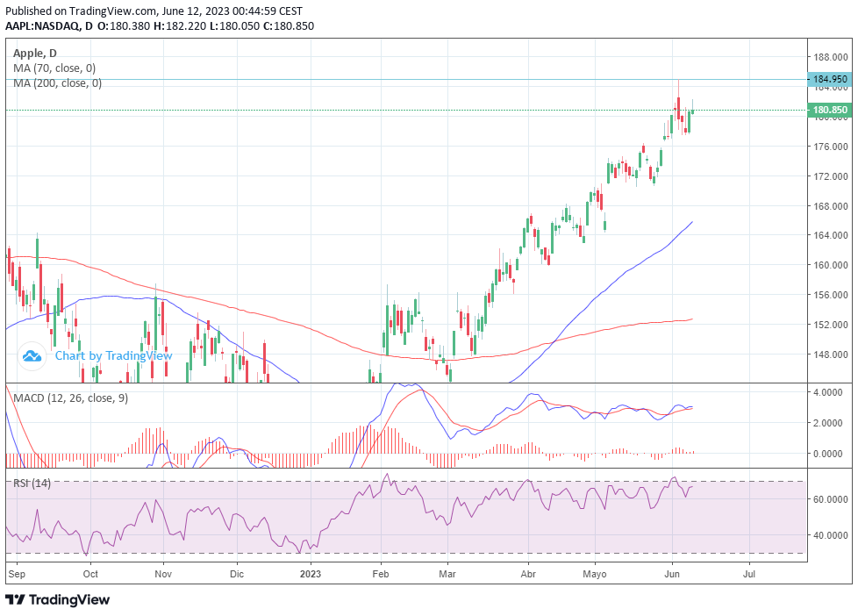Click the H:182.220 high value in header
The width and height of the screenshot is (858, 616).
(x=180, y=25)
